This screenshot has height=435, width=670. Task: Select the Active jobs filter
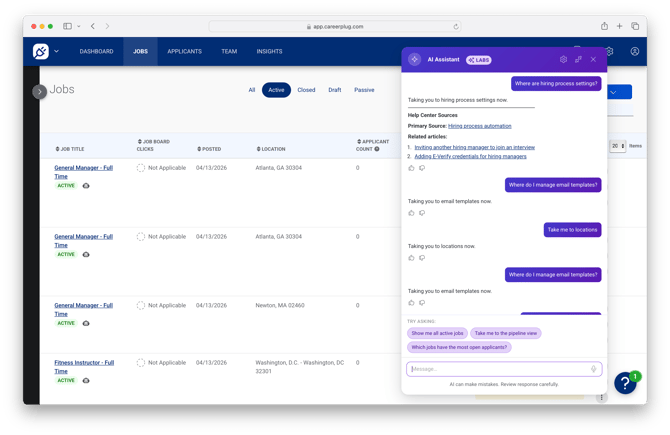click(276, 90)
